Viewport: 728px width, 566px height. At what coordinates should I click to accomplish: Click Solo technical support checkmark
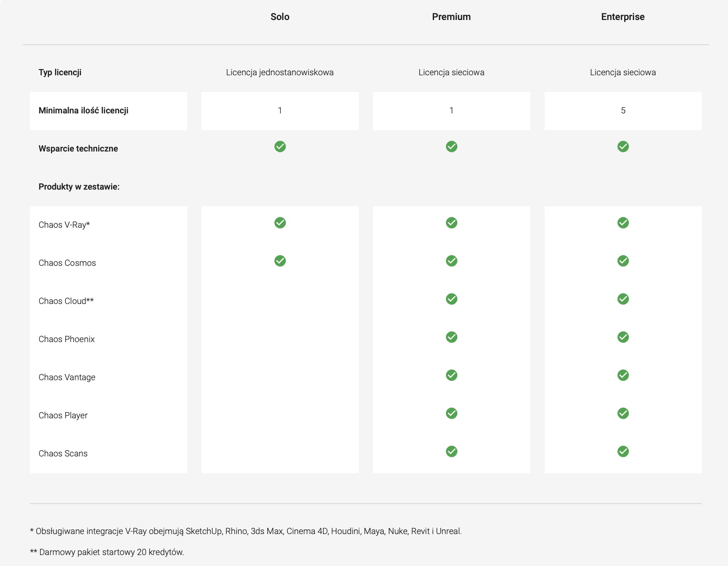click(280, 147)
